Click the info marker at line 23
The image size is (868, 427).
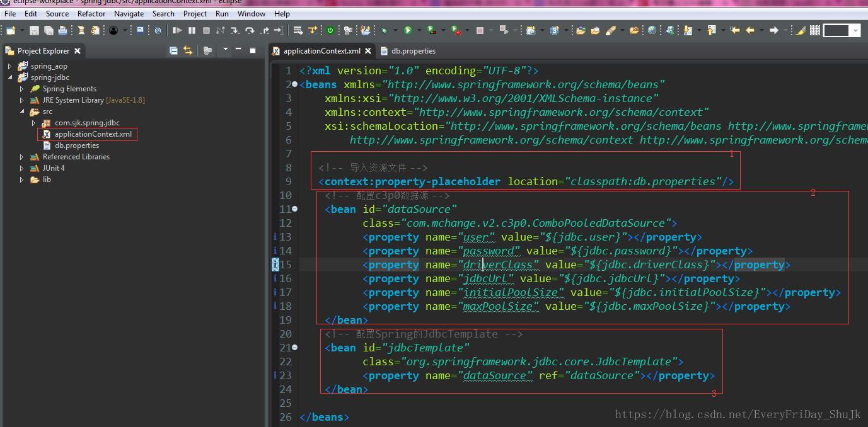(x=275, y=375)
